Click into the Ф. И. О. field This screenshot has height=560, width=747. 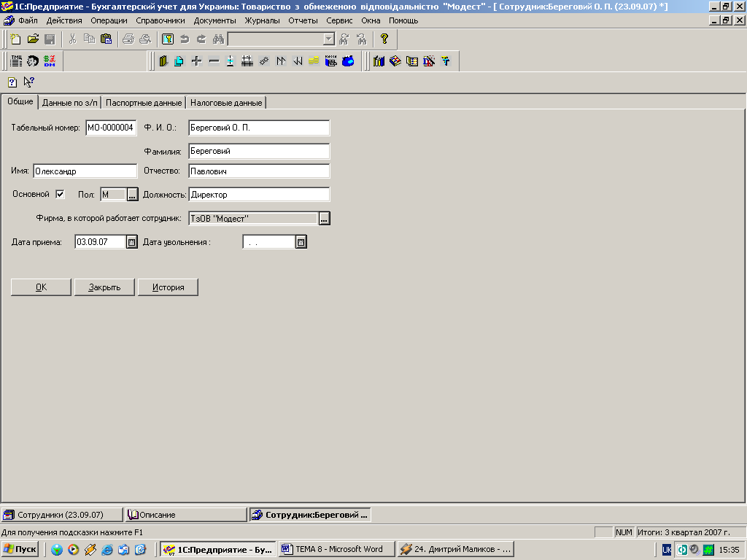pyautogui.click(x=259, y=128)
